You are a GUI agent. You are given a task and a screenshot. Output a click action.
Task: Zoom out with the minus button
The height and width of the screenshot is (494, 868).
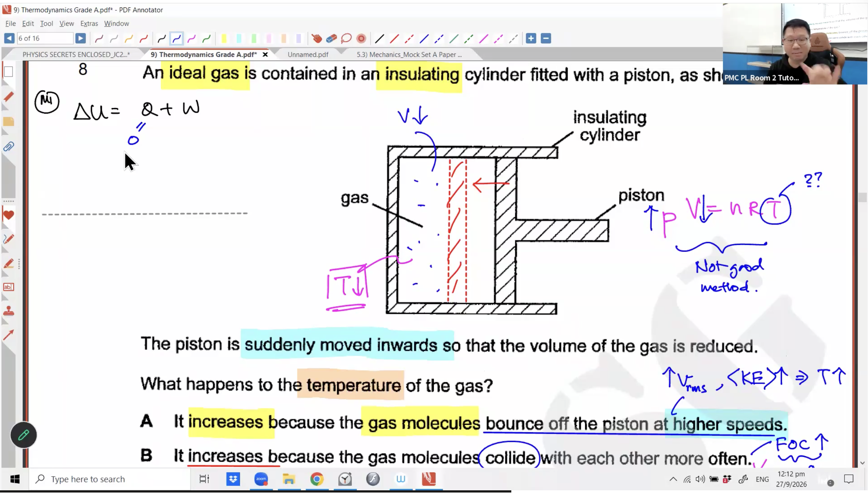(x=546, y=38)
